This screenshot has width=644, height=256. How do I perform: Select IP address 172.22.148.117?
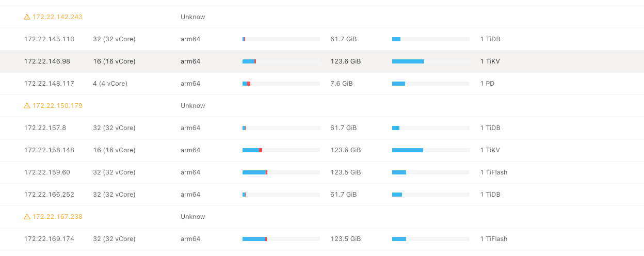tap(49, 84)
